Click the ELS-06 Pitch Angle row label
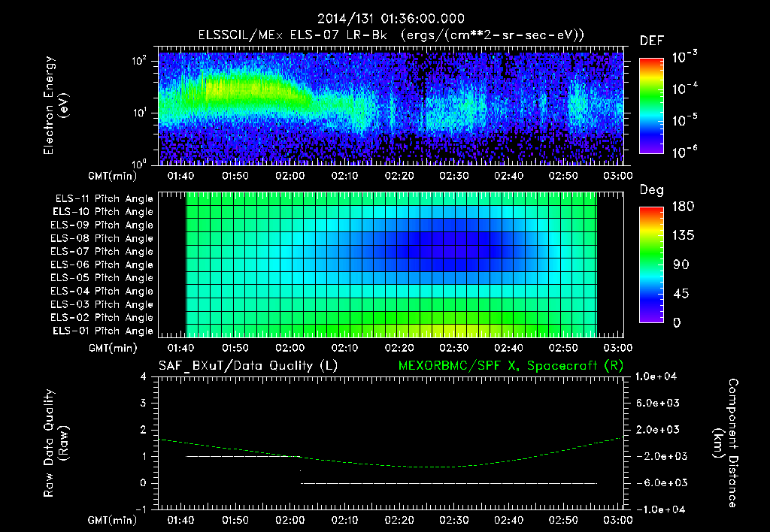Image resolution: width=770 pixels, height=532 pixels. click(x=102, y=265)
